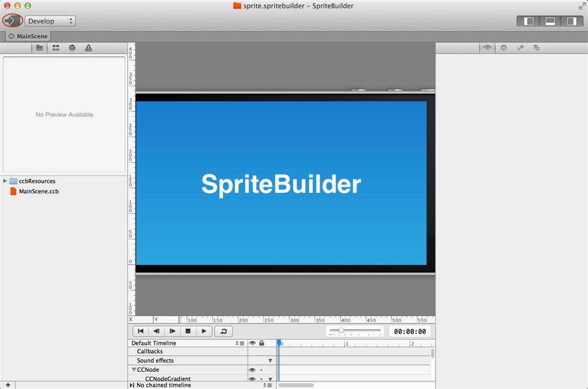Viewport: 588px width, 389px height.
Task: Expand the ccbResources folder
Action: pos(5,181)
